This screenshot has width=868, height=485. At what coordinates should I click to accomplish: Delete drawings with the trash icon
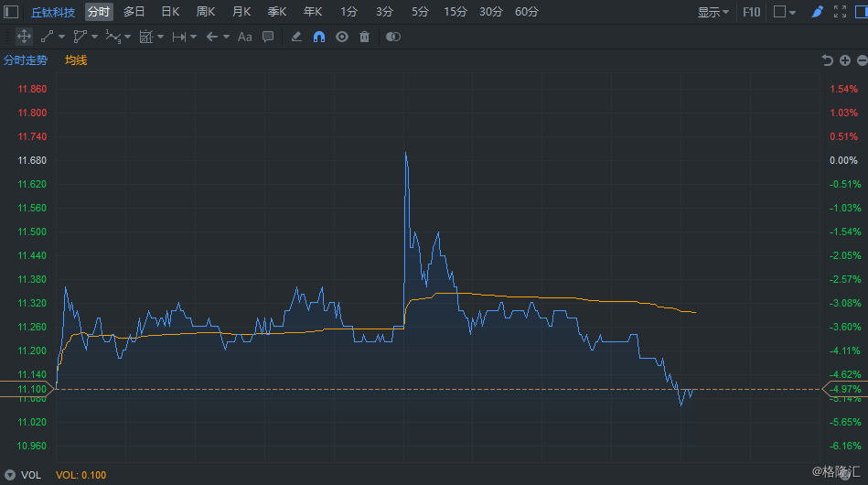(x=364, y=37)
